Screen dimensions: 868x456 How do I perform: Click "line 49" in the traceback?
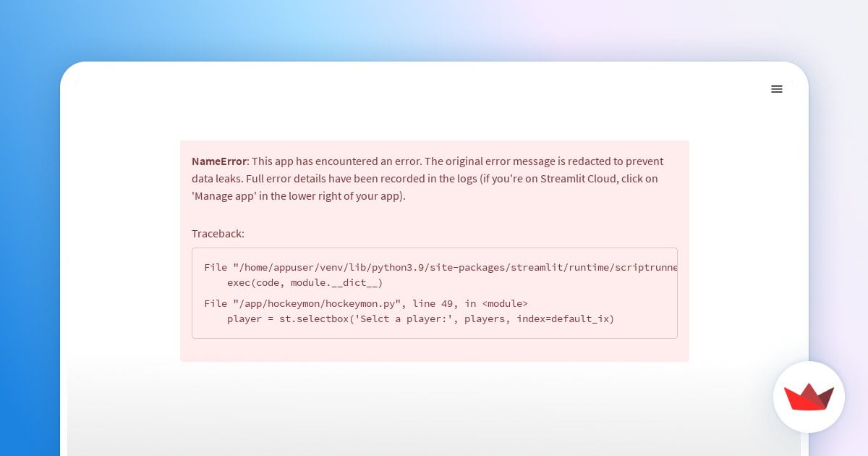435,303
